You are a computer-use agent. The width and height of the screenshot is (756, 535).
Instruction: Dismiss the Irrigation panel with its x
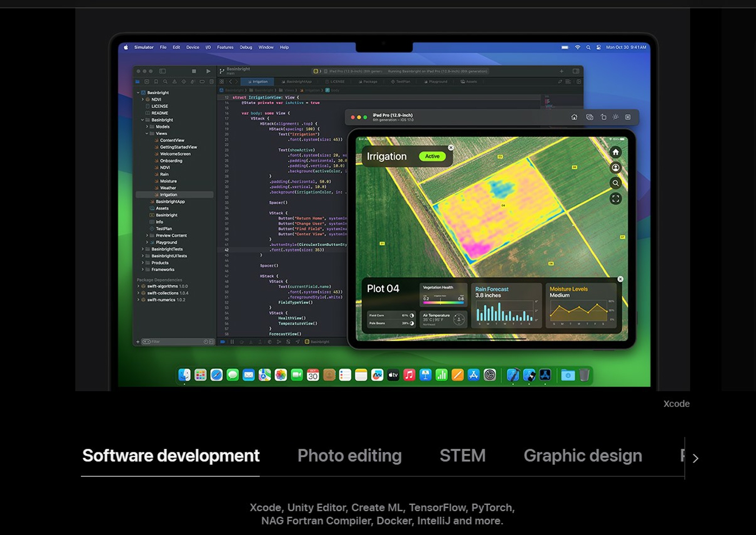[451, 148]
